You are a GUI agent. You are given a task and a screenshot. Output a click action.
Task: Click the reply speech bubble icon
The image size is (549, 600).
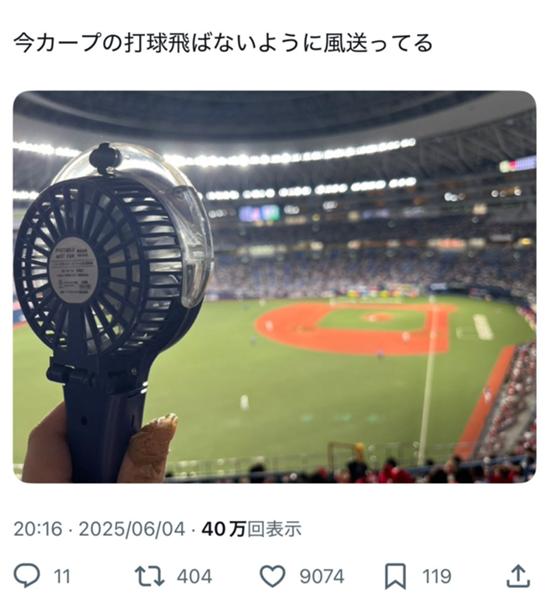tap(27, 576)
